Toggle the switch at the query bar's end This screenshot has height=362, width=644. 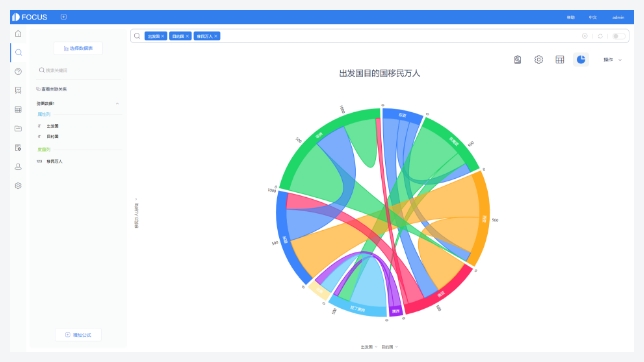pyautogui.click(x=619, y=36)
